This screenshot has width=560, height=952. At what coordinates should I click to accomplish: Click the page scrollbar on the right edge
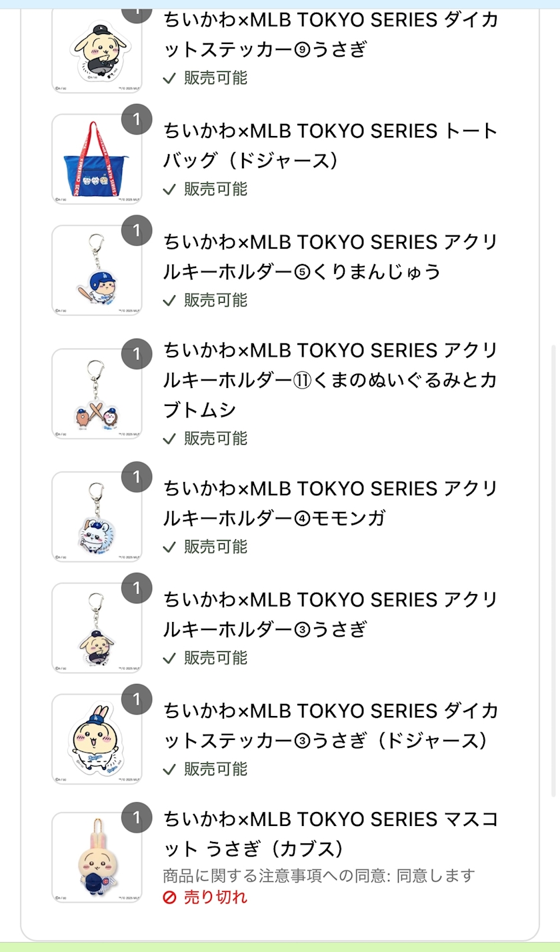553,567
